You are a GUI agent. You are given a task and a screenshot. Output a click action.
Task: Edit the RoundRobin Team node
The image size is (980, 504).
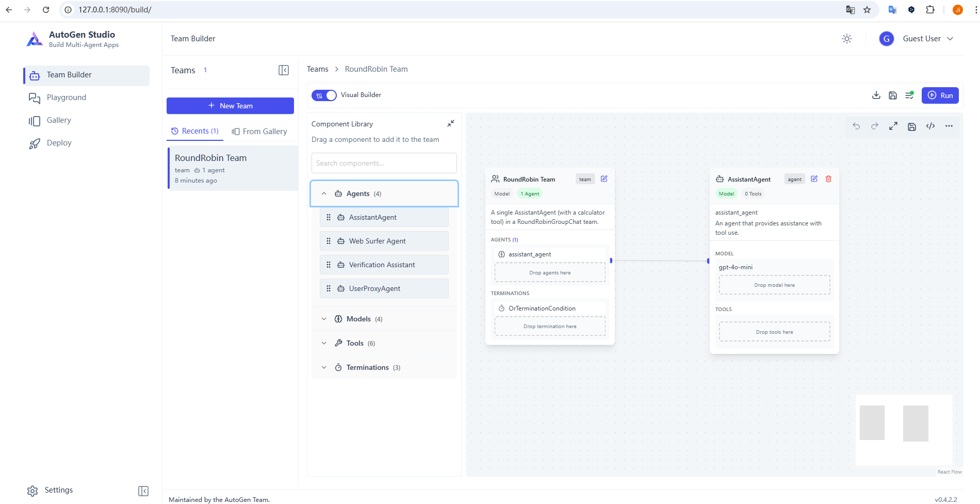point(604,179)
